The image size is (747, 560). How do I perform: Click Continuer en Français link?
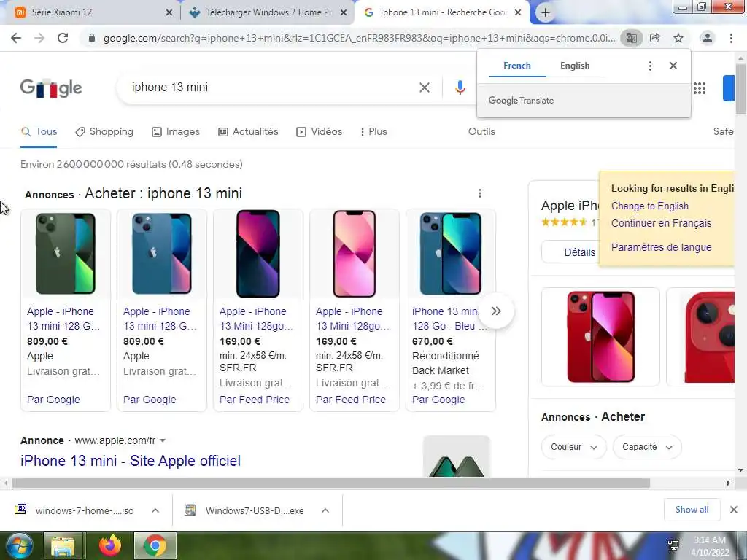click(661, 223)
